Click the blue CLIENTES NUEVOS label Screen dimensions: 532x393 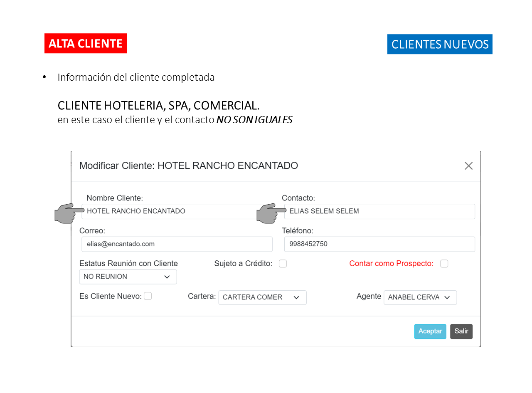(440, 44)
